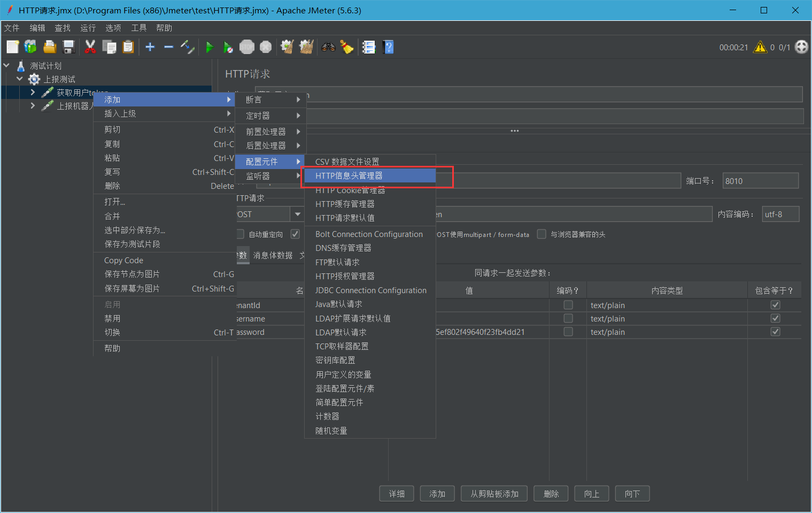812x513 pixels.
Task: Toggle 编码 checkbox in the nantId row
Action: 568,305
